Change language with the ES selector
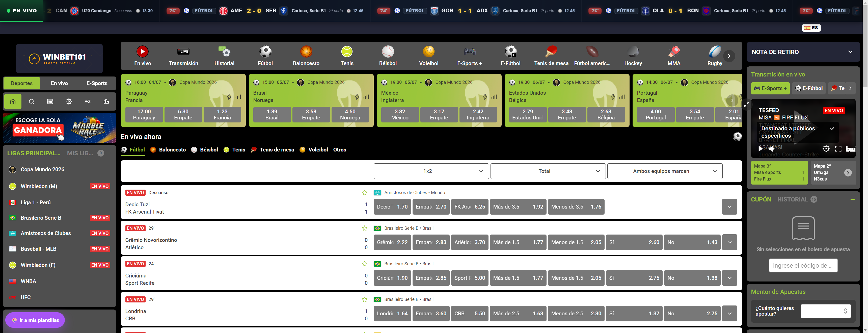The width and height of the screenshot is (868, 333). pos(811,28)
